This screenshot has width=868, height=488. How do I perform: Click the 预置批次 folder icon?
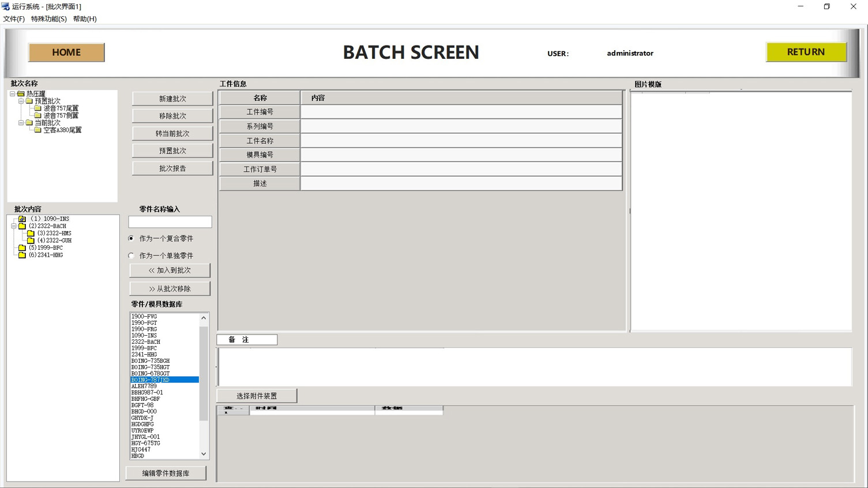click(x=29, y=101)
